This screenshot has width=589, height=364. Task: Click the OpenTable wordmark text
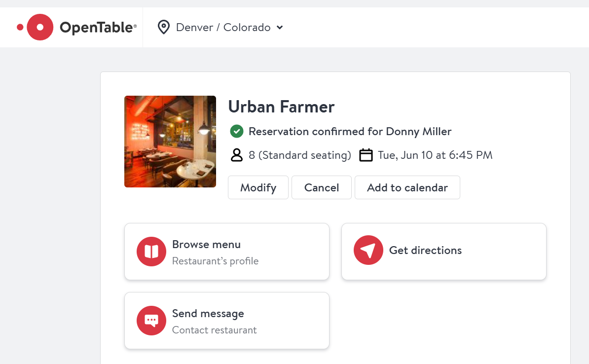98,28
